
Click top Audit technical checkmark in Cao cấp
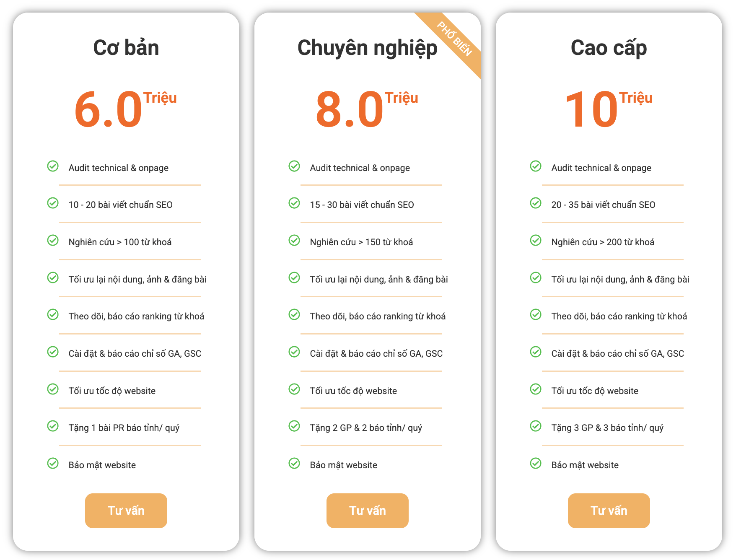click(536, 166)
